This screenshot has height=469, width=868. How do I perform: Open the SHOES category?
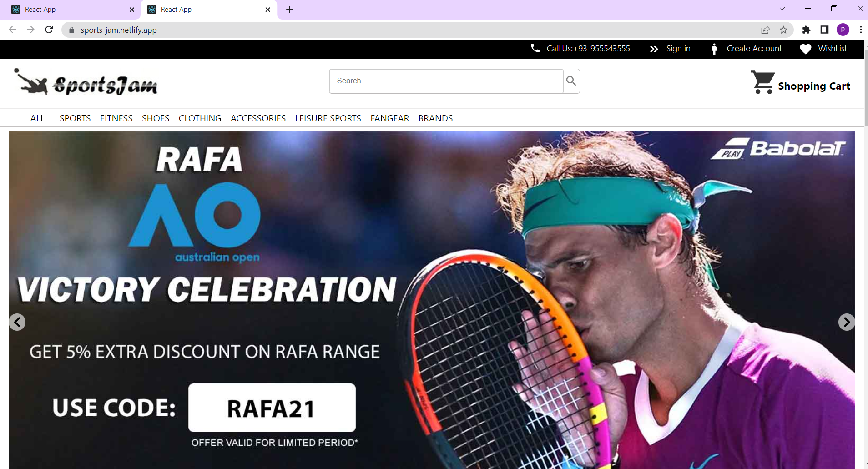pos(156,118)
